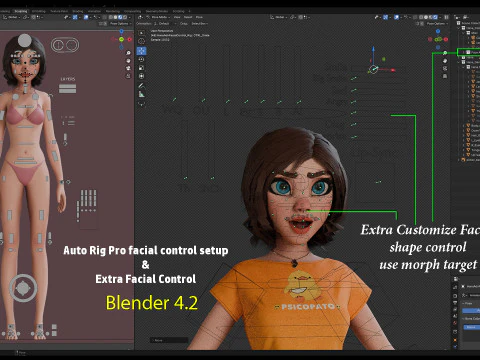Select the Select Box tool in viewport toolbar
The height and width of the screenshot is (360, 480).
(x=141, y=33)
